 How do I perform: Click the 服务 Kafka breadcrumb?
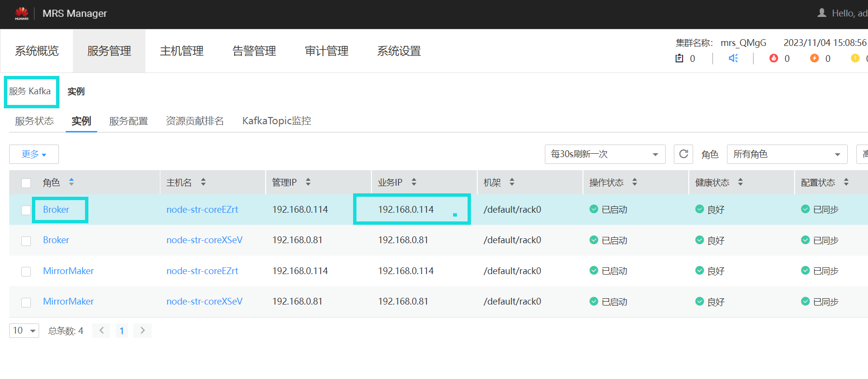(x=30, y=91)
